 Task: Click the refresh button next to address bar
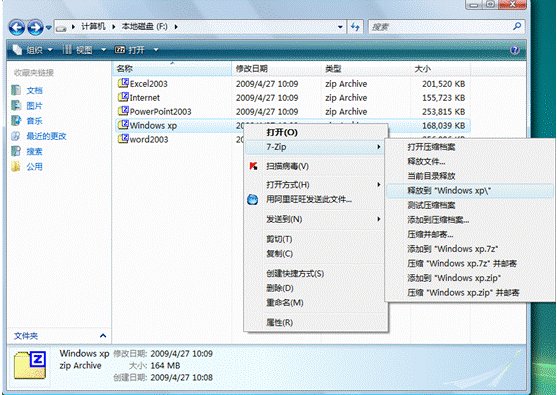click(355, 27)
